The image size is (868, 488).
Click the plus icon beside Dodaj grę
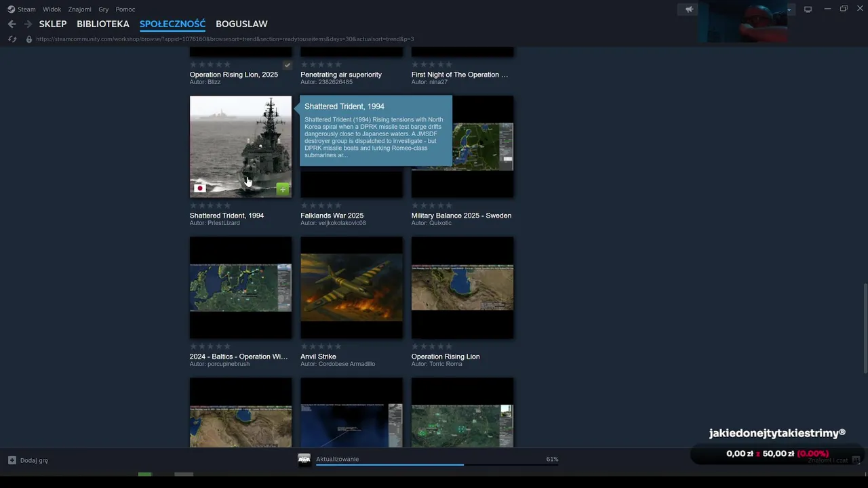[x=12, y=460]
